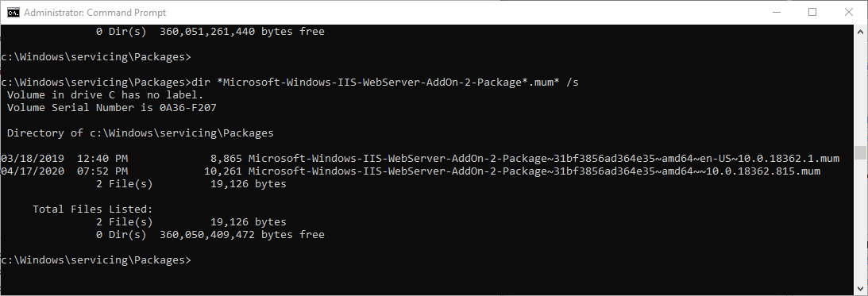Click the scrollbar down arrow
This screenshot has height=296, width=868.
click(x=860, y=289)
